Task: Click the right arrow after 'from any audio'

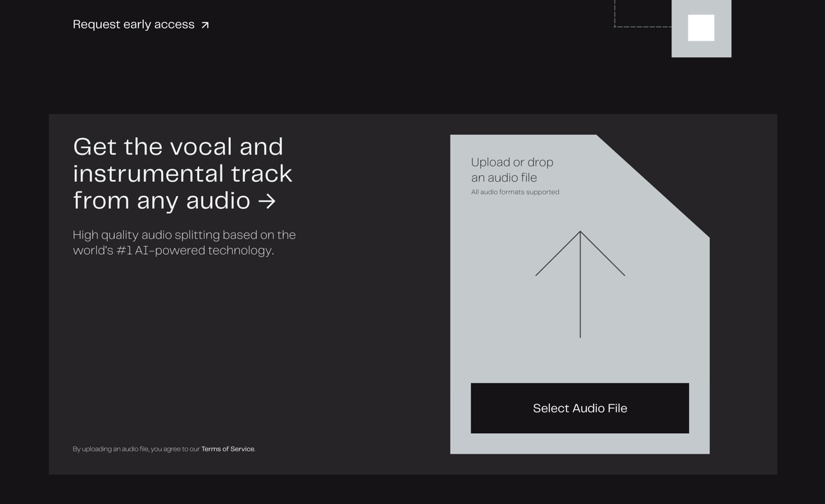Action: [267, 201]
